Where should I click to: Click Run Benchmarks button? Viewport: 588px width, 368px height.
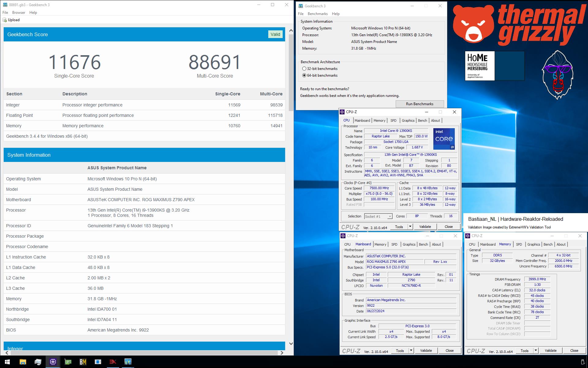pyautogui.click(x=420, y=104)
